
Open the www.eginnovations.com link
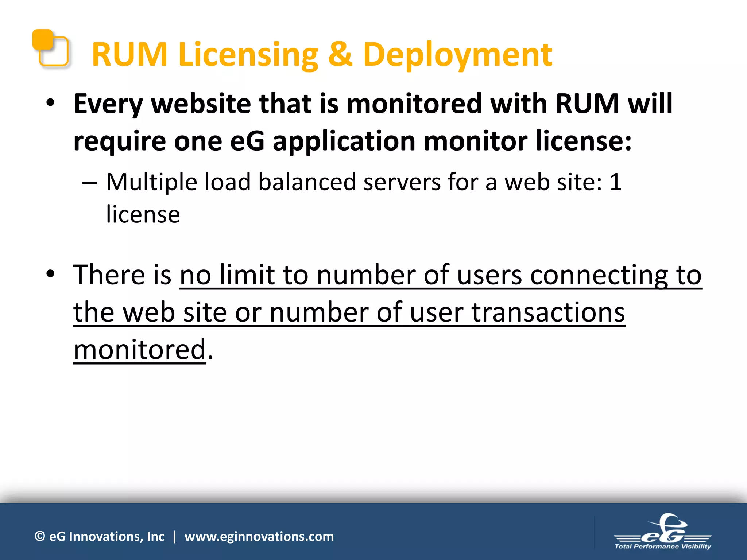coord(259,537)
